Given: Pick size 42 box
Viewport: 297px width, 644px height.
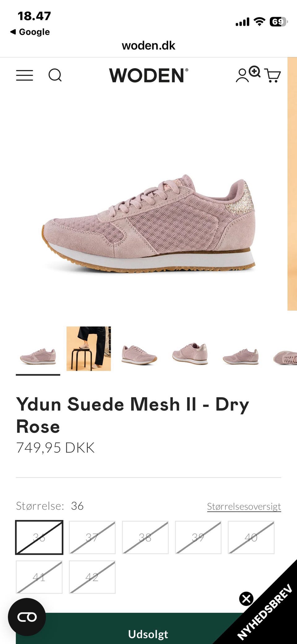Looking at the screenshot, I should click(x=92, y=577).
